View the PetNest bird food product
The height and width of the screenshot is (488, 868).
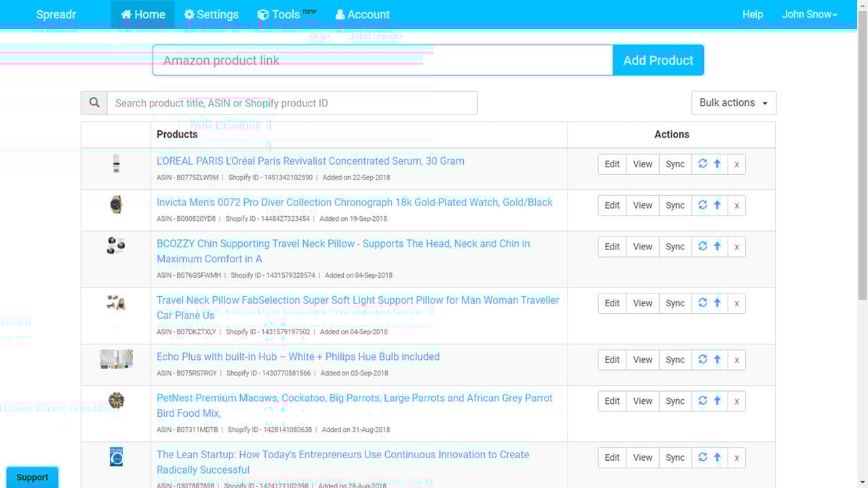point(643,401)
